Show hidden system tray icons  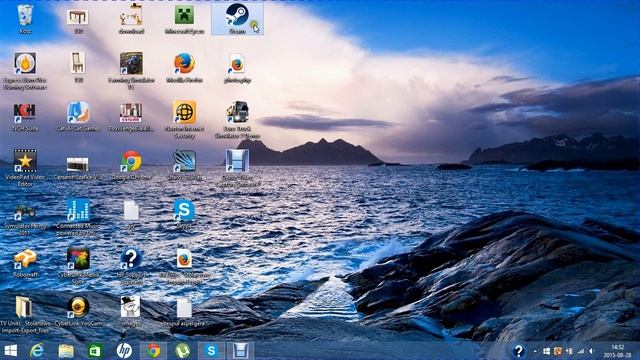click(x=535, y=351)
